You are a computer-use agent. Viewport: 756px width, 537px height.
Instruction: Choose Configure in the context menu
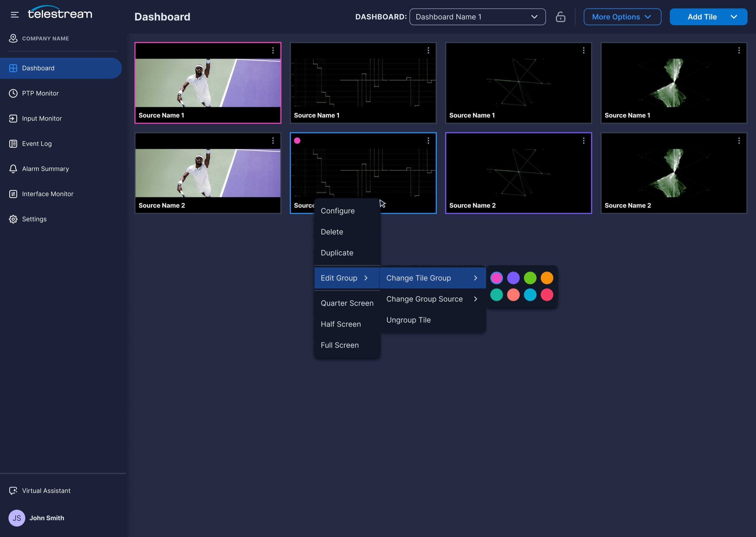pos(347,211)
